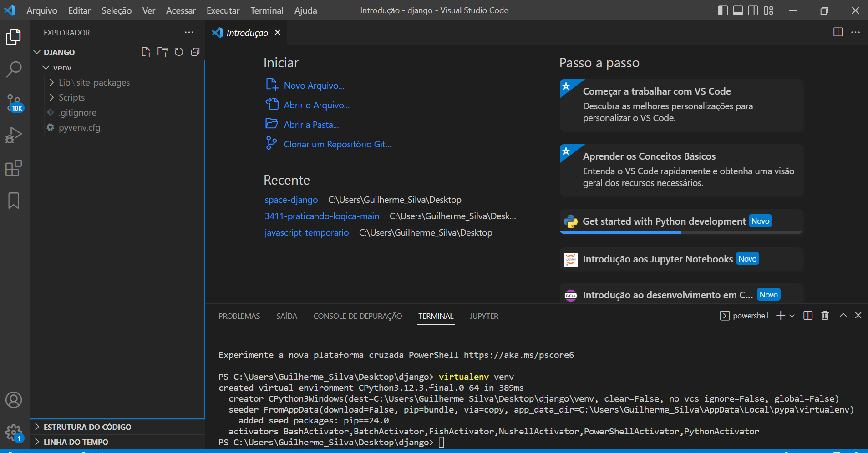The height and width of the screenshot is (453, 868).
Task: Open Explorer more actions ellipsis
Action: pyautogui.click(x=189, y=32)
